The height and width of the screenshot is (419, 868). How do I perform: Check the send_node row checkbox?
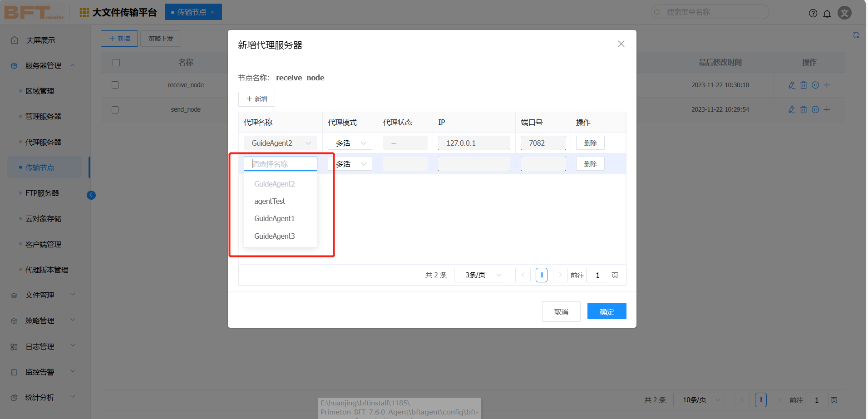[x=115, y=110]
